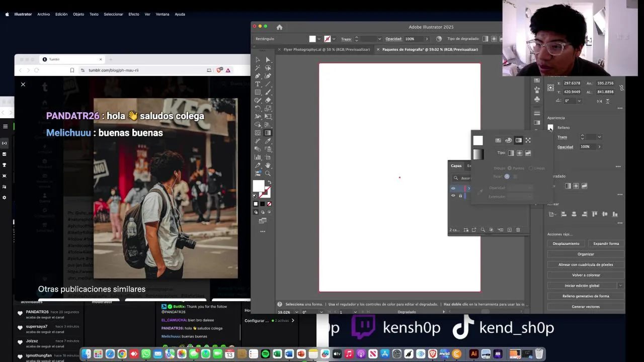The width and height of the screenshot is (644, 362).
Task: Select the Hand tool
Action: [268, 165]
